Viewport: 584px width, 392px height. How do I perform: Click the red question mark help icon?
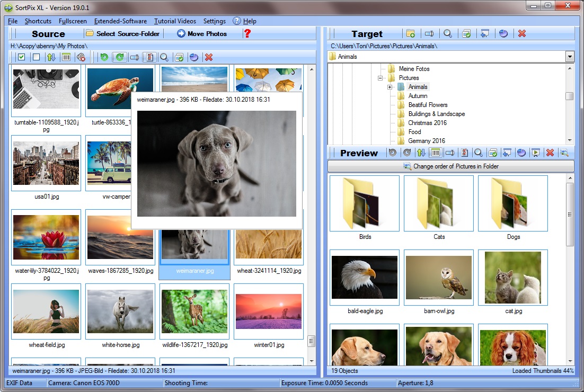[x=247, y=33]
